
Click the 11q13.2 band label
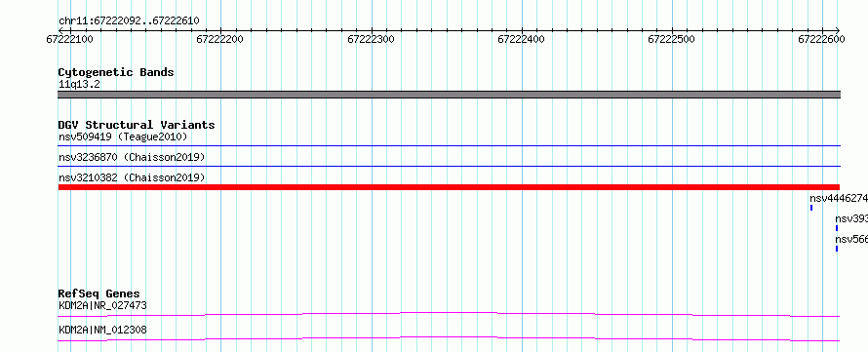(x=79, y=85)
